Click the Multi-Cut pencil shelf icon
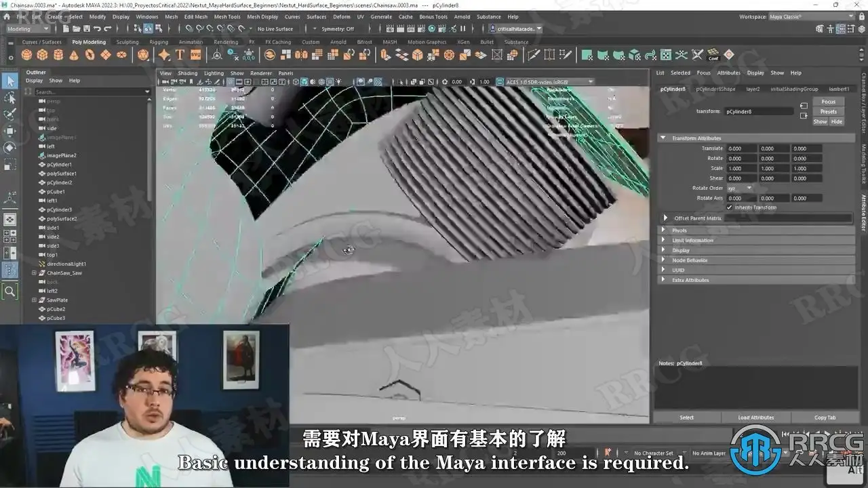Screen dimensions: 868x488 pos(534,55)
